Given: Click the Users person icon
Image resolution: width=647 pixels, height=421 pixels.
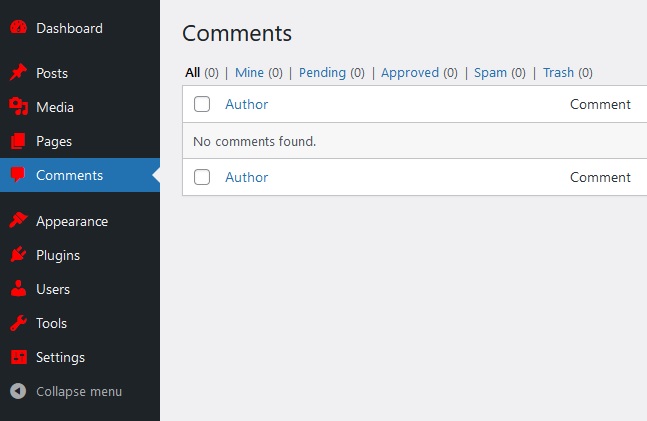Looking at the screenshot, I should (x=18, y=289).
